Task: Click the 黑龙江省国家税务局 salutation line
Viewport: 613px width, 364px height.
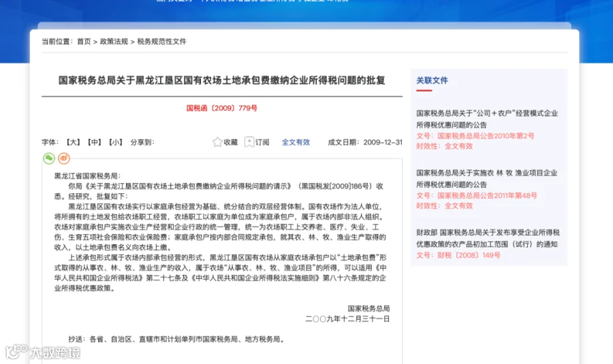Action: coord(88,176)
